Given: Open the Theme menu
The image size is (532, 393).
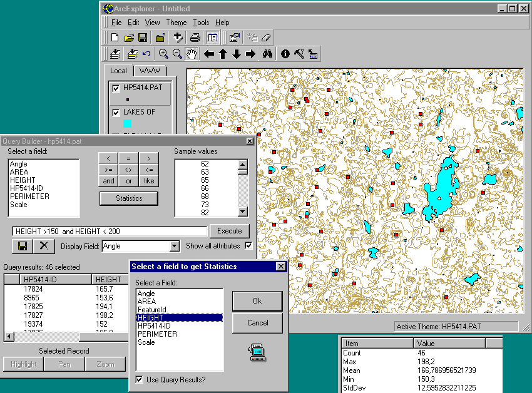Looking at the screenshot, I should click(176, 23).
